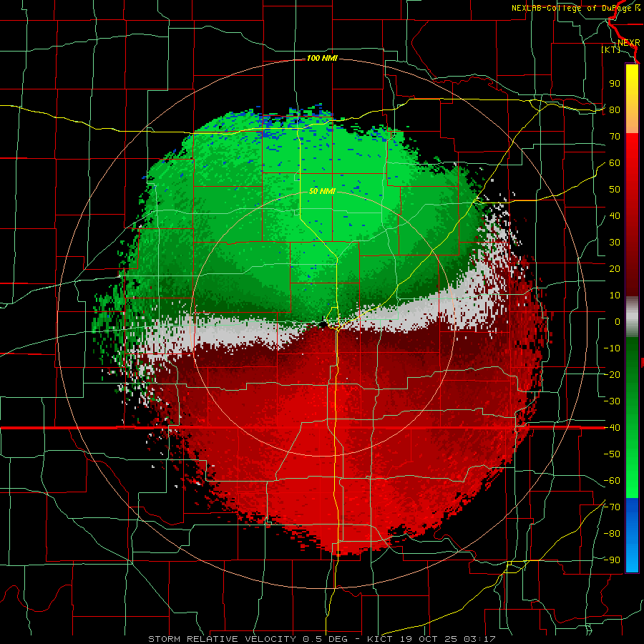Click the positive "90" scale value
The image size is (644, 644).
click(615, 84)
